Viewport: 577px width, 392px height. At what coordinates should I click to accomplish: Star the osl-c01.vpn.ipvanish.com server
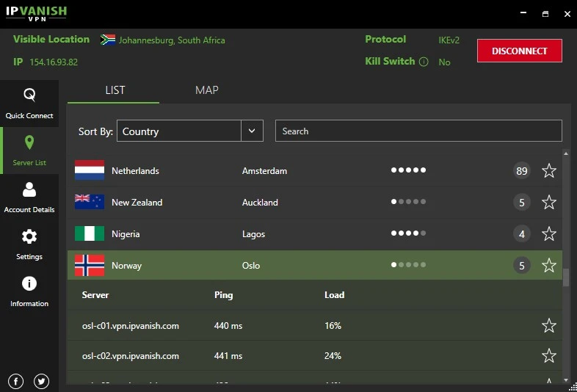coord(548,325)
